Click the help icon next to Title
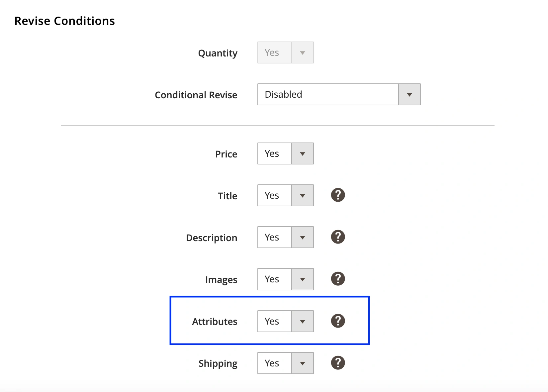The width and height of the screenshot is (548, 392). coord(338,195)
